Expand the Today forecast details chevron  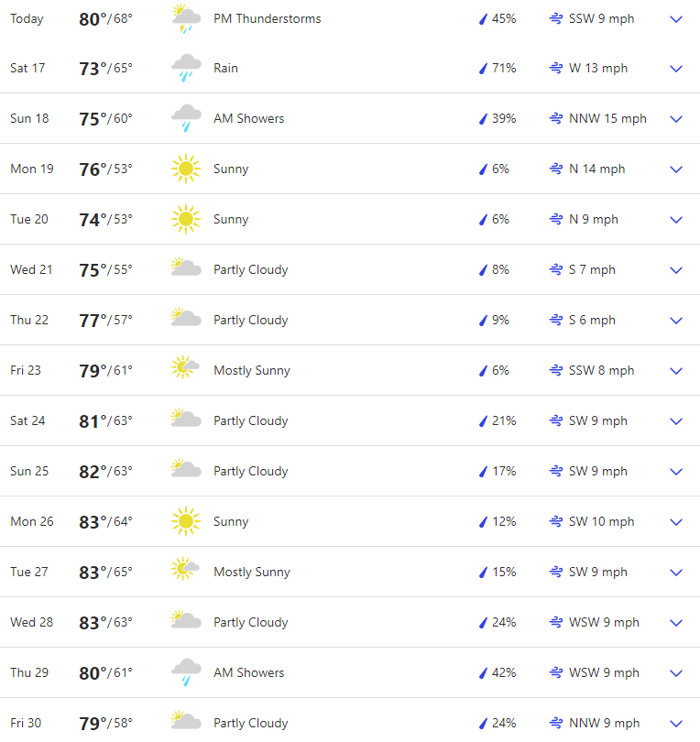pos(676,19)
